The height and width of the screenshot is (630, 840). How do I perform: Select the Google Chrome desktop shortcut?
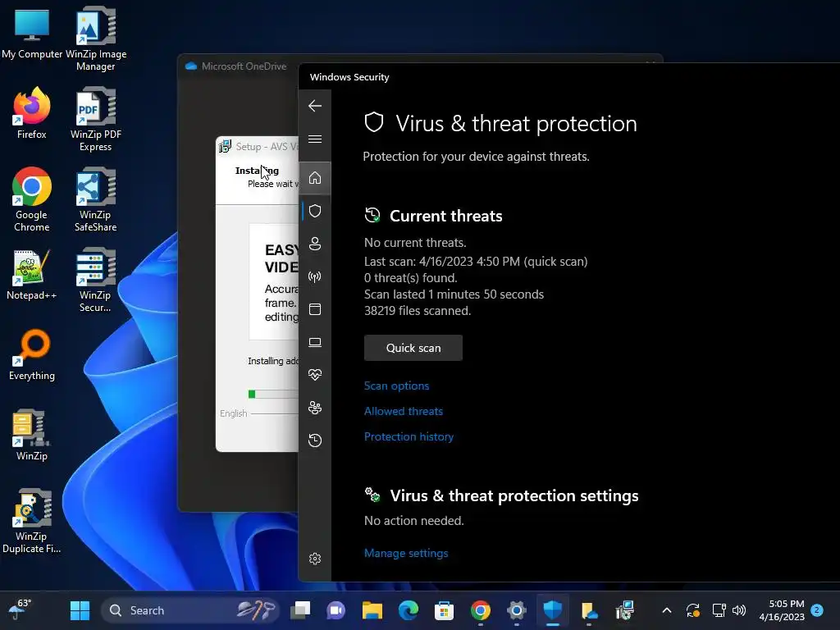(x=32, y=199)
